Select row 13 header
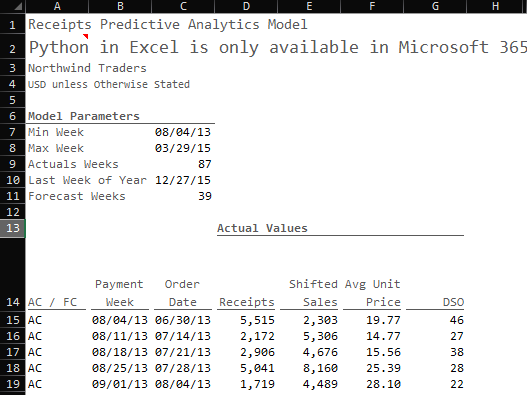The width and height of the screenshot is (527, 395). tap(12, 228)
